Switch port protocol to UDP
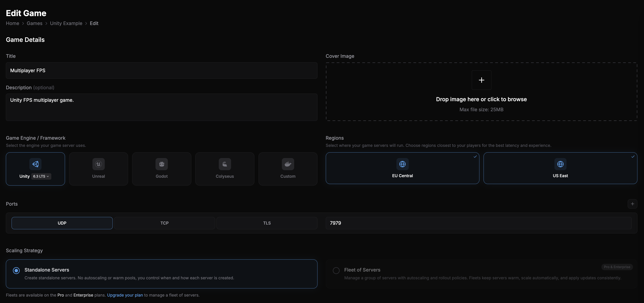This screenshot has width=644, height=303. (x=62, y=223)
